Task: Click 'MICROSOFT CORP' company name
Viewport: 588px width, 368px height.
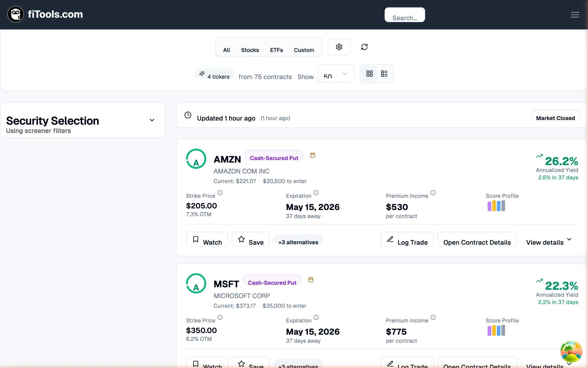Action: (242, 296)
